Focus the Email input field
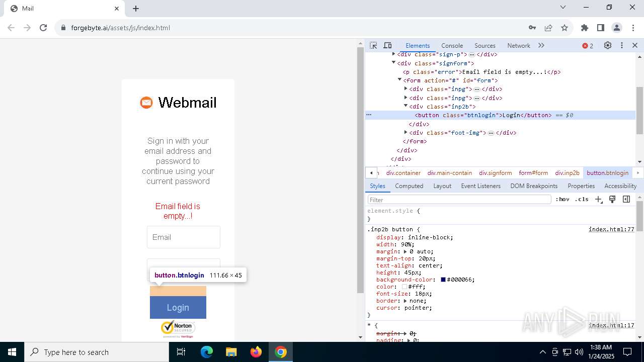 click(x=184, y=237)
